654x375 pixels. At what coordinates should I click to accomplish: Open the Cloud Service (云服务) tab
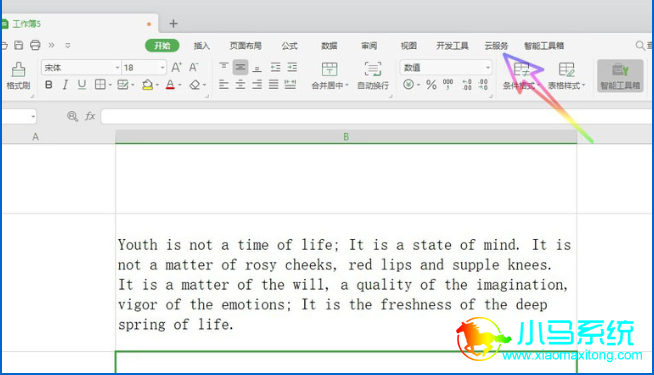[496, 46]
